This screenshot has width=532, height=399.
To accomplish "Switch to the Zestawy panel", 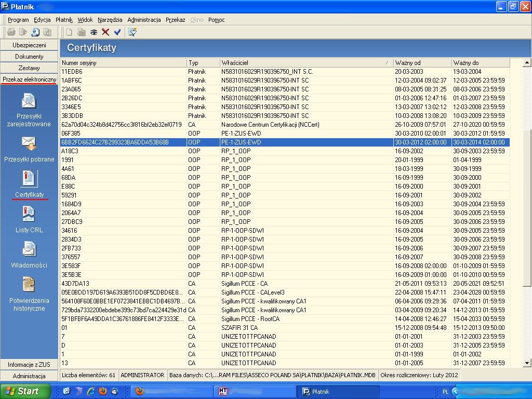I will (x=29, y=68).
